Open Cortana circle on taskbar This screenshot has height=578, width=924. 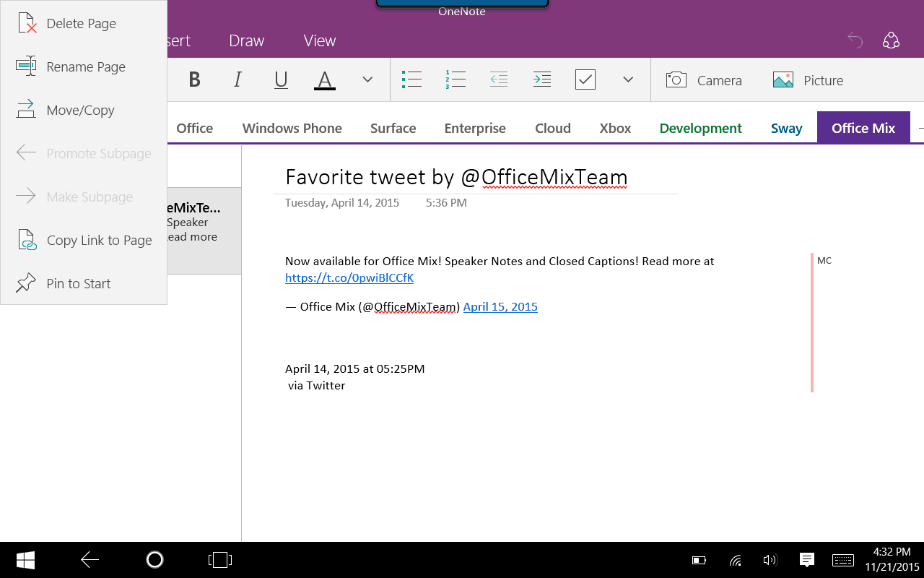(154, 560)
